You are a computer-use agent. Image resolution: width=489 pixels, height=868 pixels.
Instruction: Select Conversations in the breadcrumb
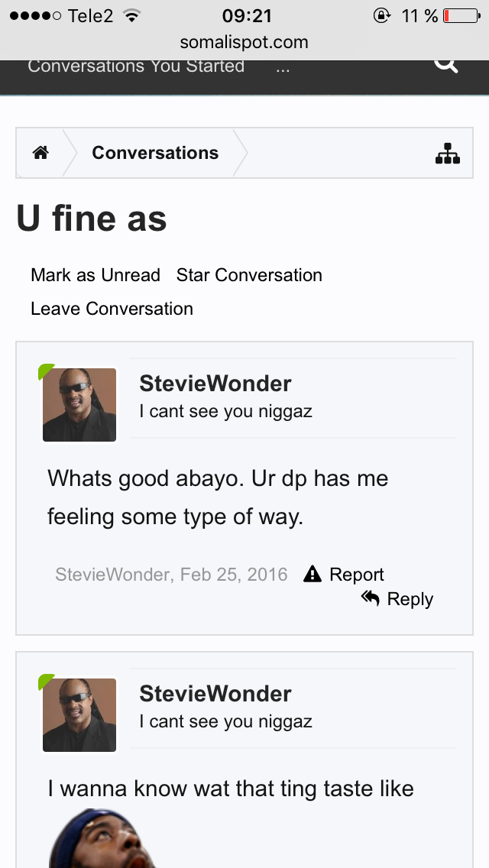click(155, 153)
